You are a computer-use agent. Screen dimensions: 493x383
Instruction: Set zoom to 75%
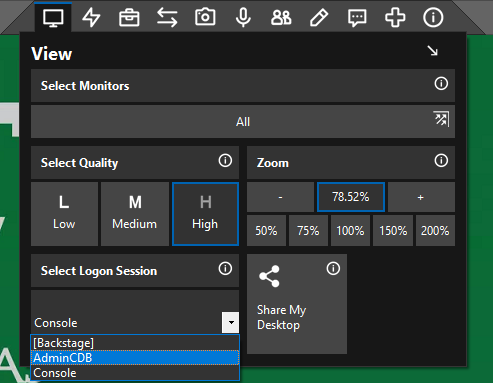(x=308, y=231)
